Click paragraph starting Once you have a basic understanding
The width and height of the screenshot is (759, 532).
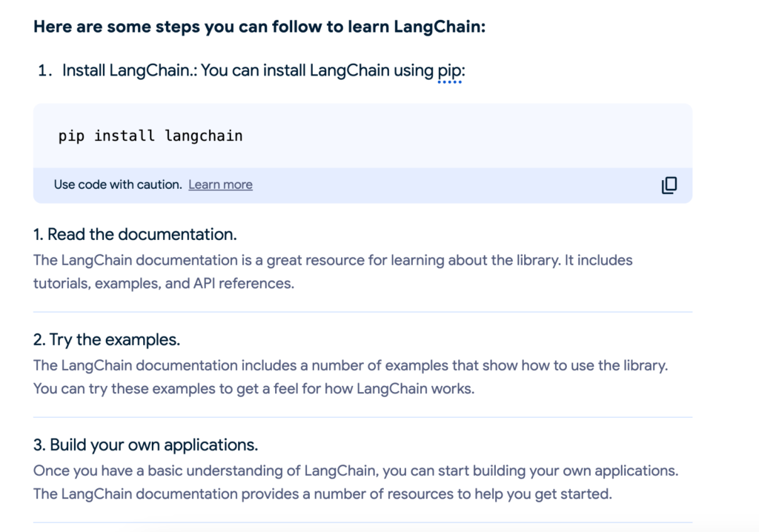coord(356,482)
